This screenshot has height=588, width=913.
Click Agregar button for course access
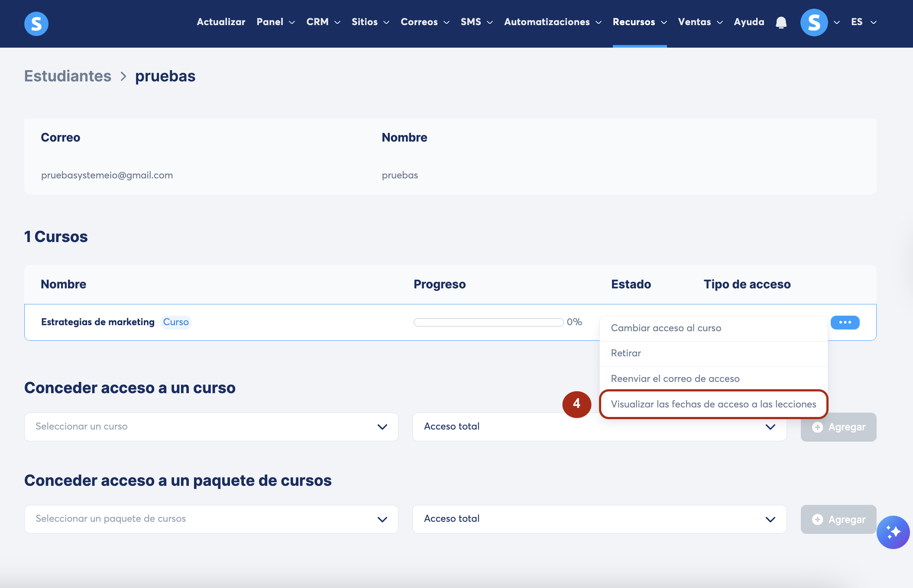click(x=839, y=427)
